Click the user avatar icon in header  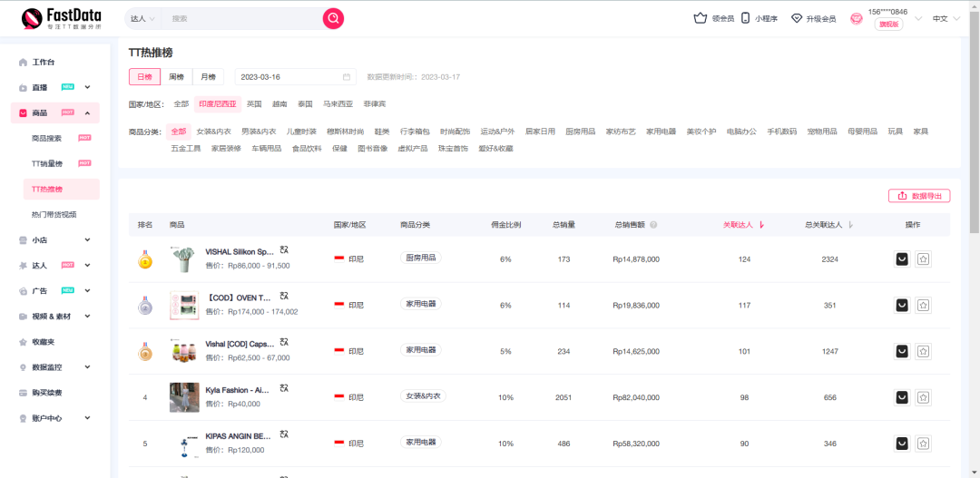[857, 18]
